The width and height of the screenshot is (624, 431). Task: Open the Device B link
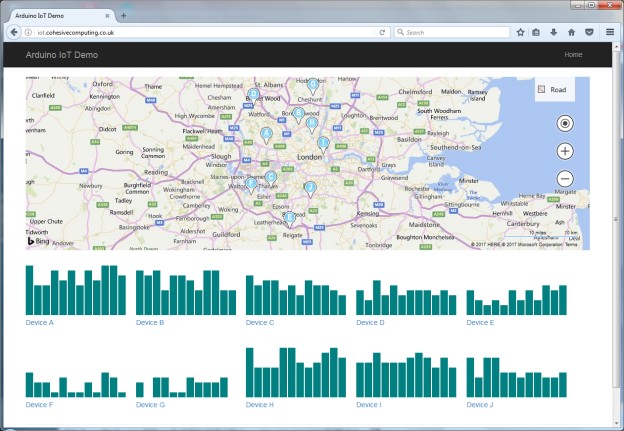(x=150, y=323)
